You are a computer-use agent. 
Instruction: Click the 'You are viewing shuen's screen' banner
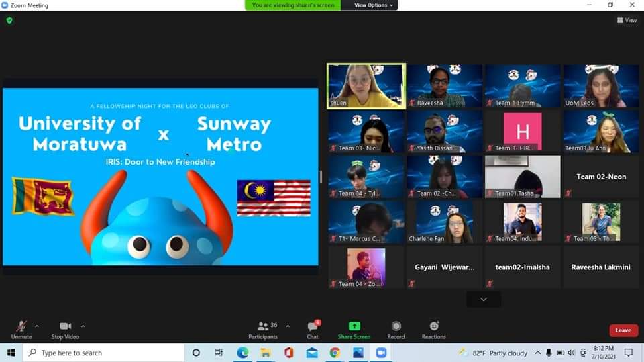click(293, 5)
